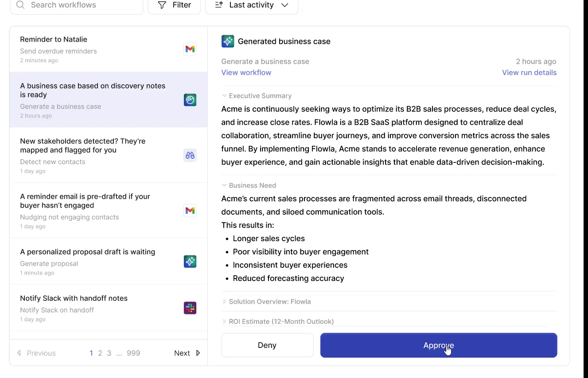Viewport: 588px width, 378px height.
Task: Click the '2 hours ago' timestamp in details
Action: 536,62
